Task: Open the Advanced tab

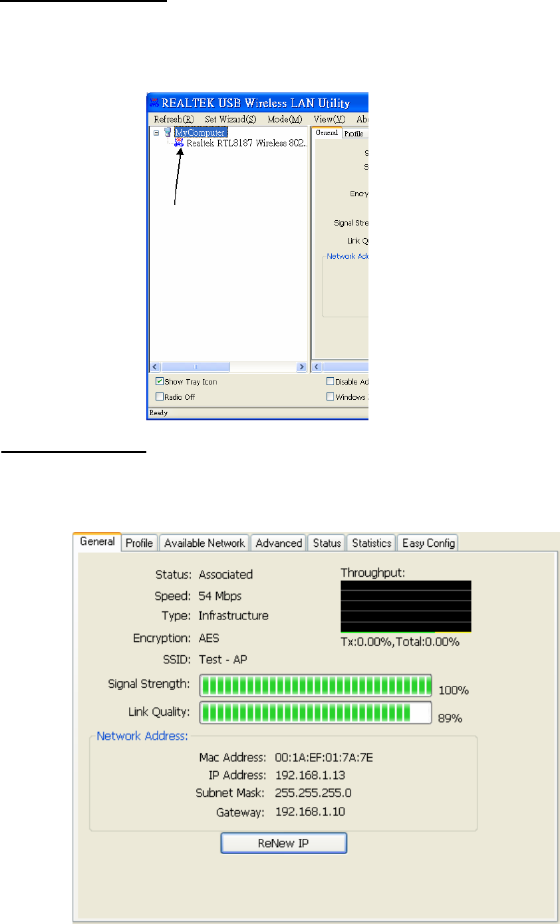Action: click(x=279, y=543)
